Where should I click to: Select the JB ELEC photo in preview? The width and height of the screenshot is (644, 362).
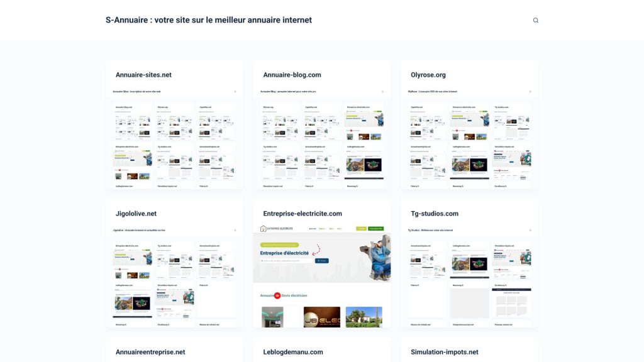[x=321, y=317]
